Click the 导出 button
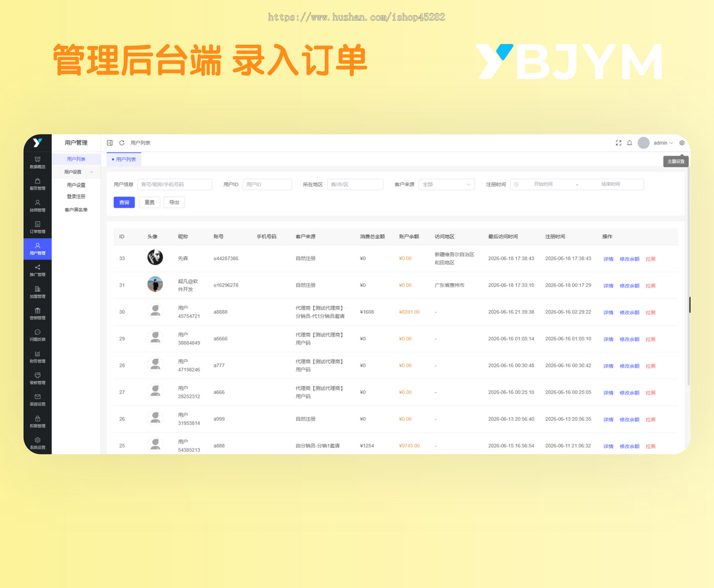The width and height of the screenshot is (714, 588). point(174,202)
